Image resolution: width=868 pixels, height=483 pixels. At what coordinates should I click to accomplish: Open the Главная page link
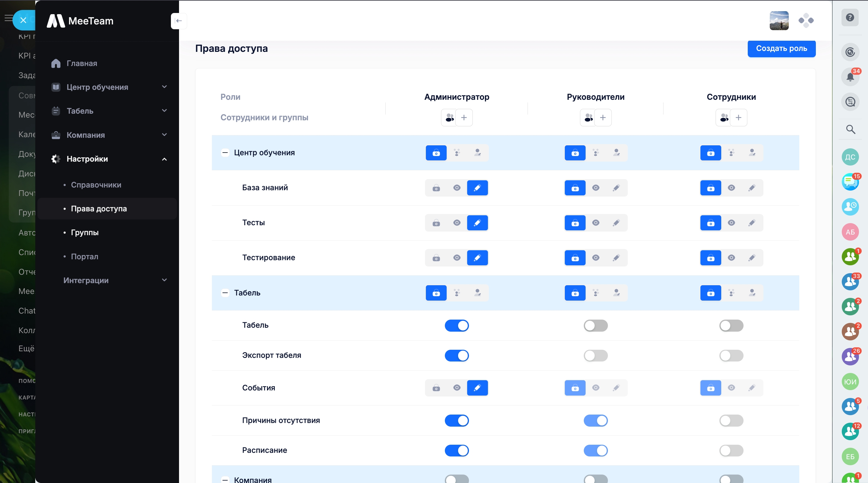pos(82,63)
